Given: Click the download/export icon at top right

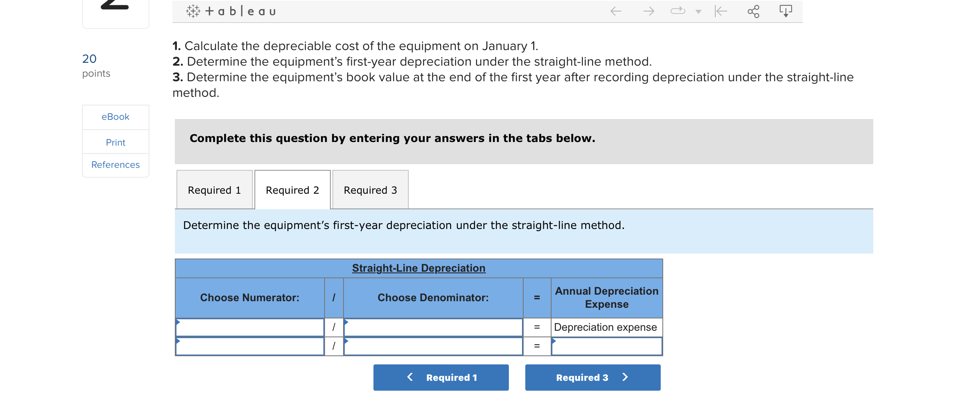Looking at the screenshot, I should click(785, 11).
